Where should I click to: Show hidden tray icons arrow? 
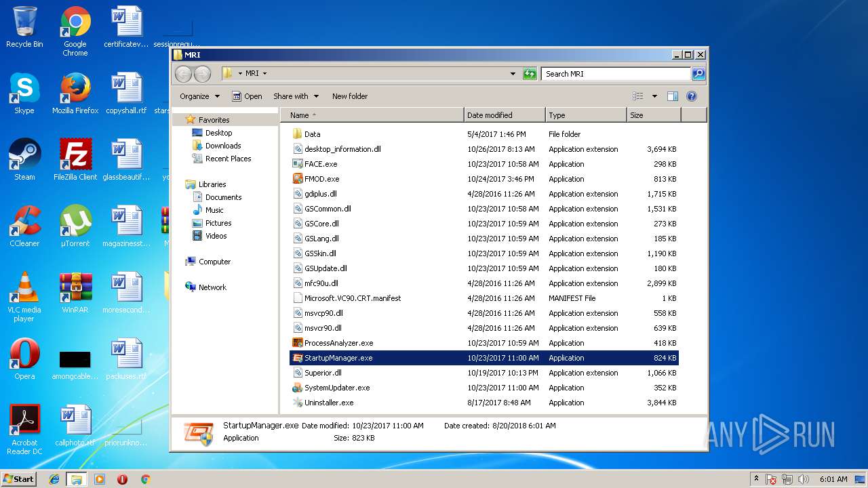point(756,479)
